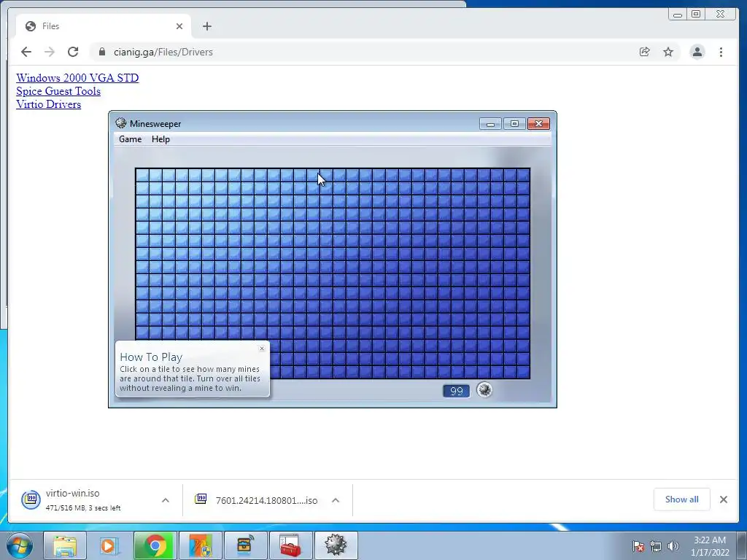This screenshot has height=560, width=747.
Task: Open the Windows Start menu
Action: click(20, 545)
